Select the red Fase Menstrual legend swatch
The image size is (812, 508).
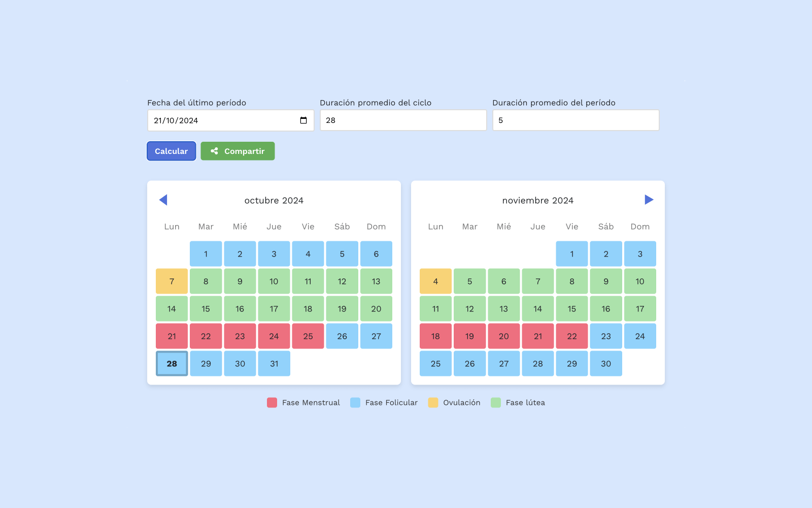coord(272,403)
